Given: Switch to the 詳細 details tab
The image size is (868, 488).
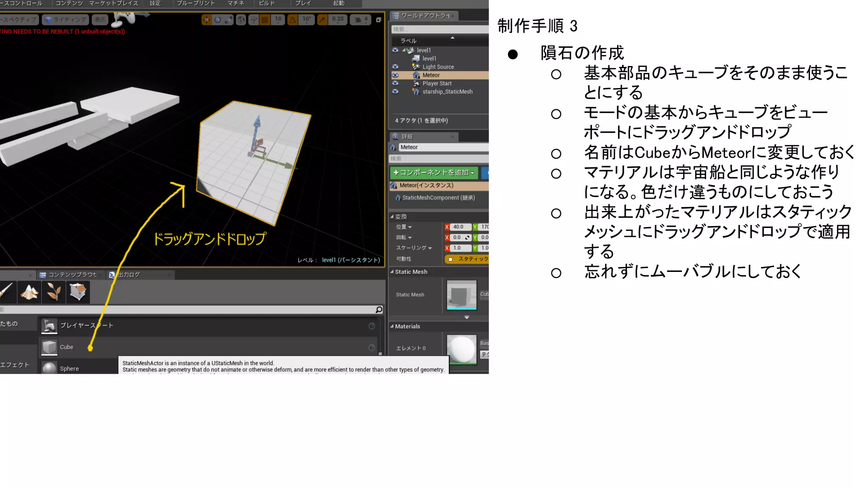Looking at the screenshot, I should [x=423, y=136].
